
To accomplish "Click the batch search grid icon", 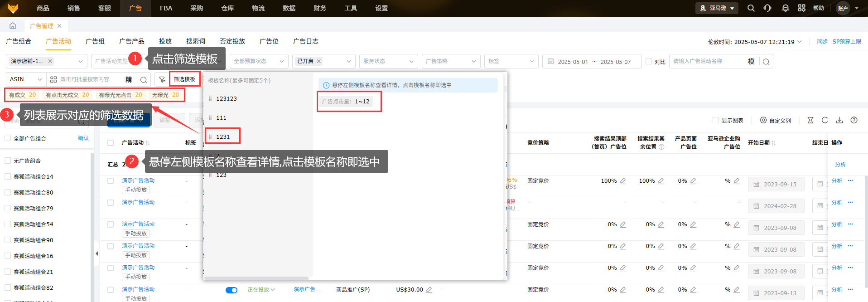I will click(53, 79).
